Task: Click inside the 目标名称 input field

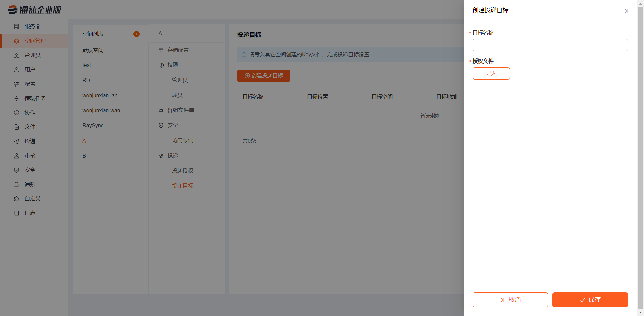Action: [550, 45]
